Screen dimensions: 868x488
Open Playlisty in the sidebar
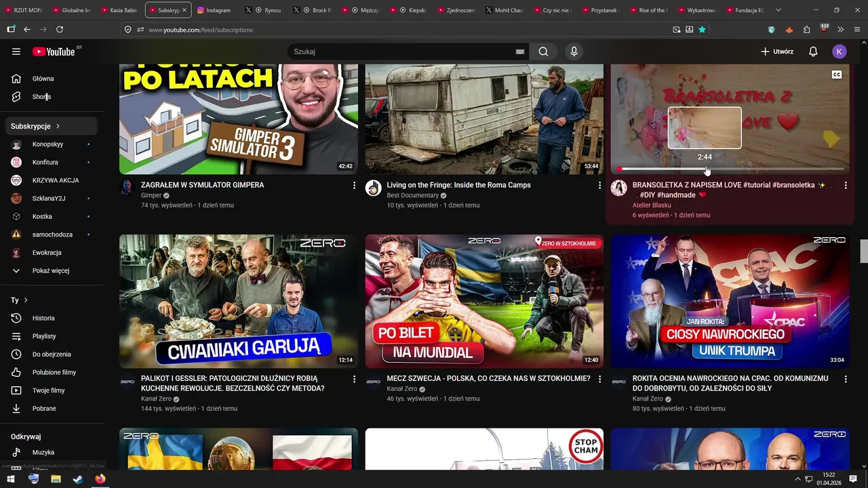(52, 336)
